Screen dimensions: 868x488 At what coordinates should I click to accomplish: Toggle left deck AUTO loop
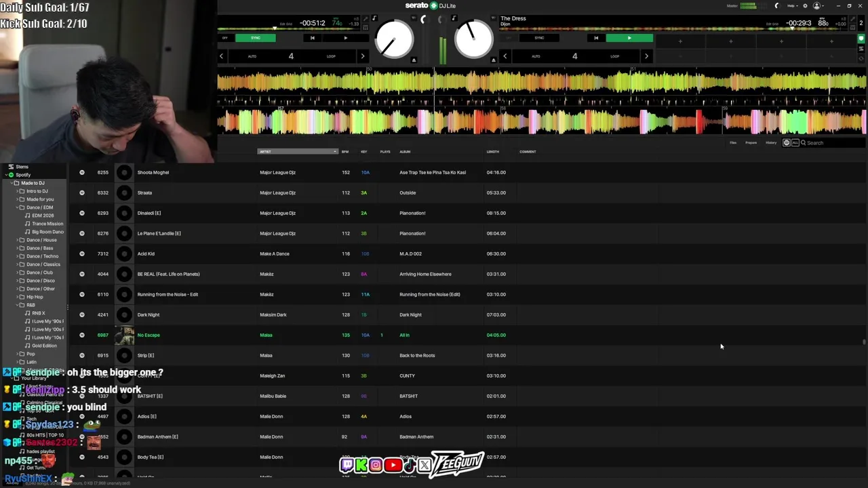pos(252,56)
